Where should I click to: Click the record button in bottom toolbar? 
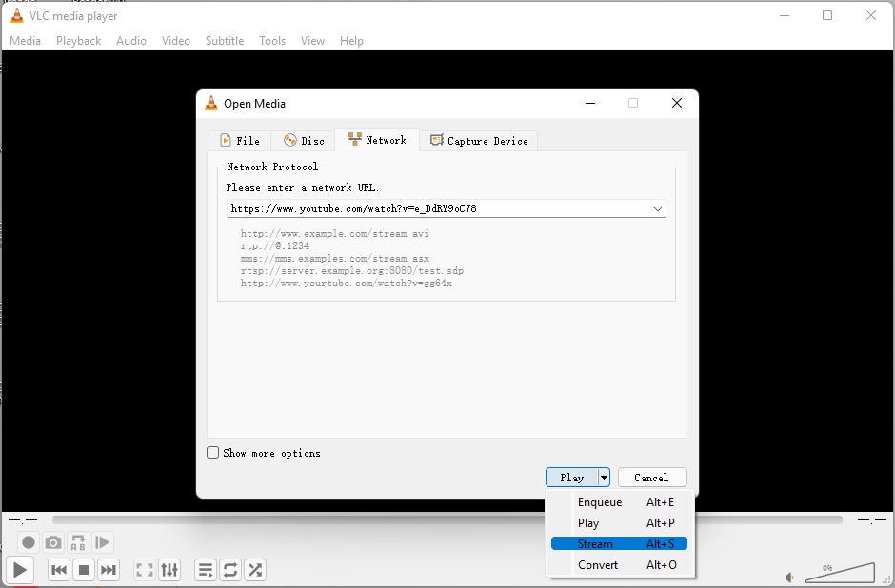29,542
